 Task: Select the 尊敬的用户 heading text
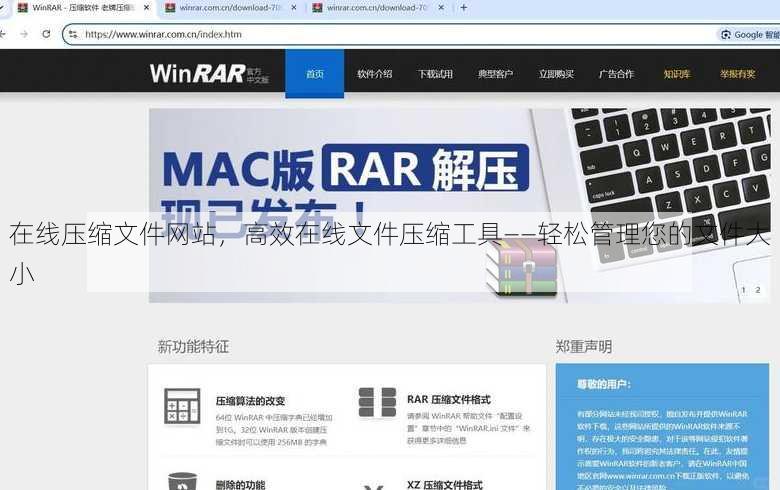[x=604, y=384]
